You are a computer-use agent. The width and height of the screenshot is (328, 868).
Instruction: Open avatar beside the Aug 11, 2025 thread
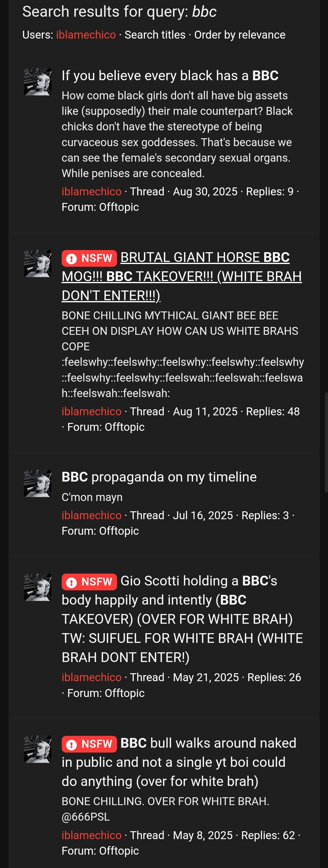(x=37, y=263)
